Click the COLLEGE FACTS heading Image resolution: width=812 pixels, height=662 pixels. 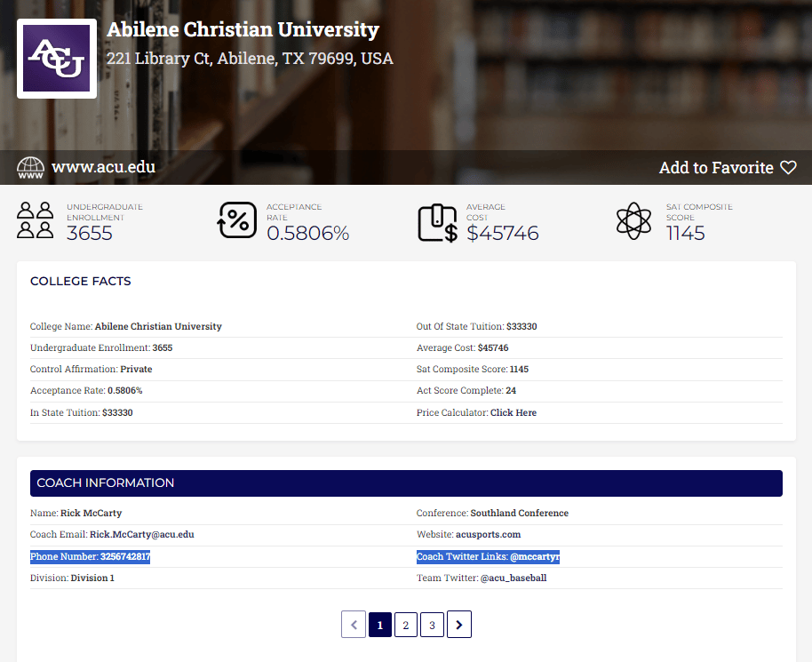point(81,282)
